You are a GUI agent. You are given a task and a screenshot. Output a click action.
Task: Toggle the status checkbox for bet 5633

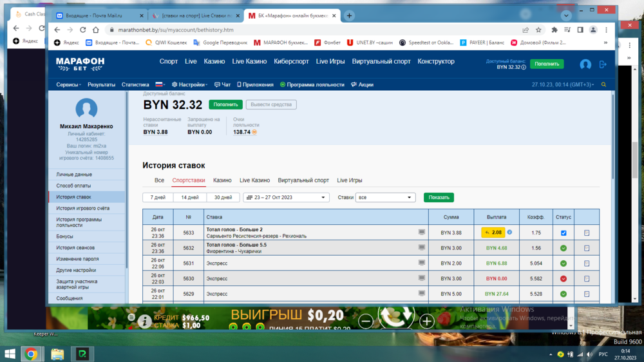pos(563,233)
